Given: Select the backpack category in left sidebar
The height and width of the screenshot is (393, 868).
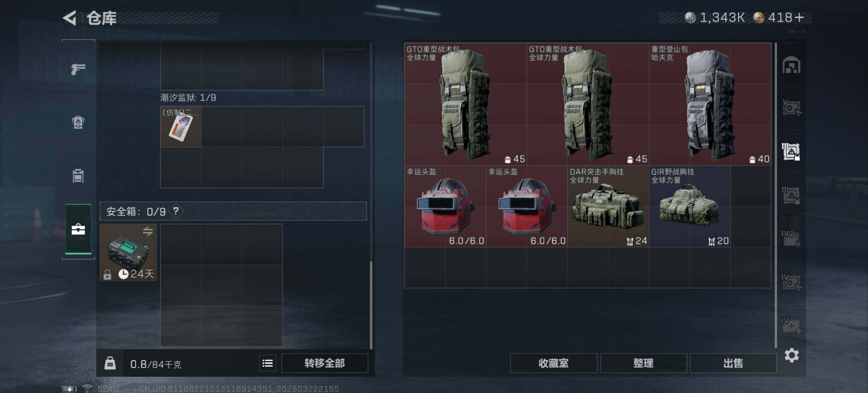Looking at the screenshot, I should [78, 122].
